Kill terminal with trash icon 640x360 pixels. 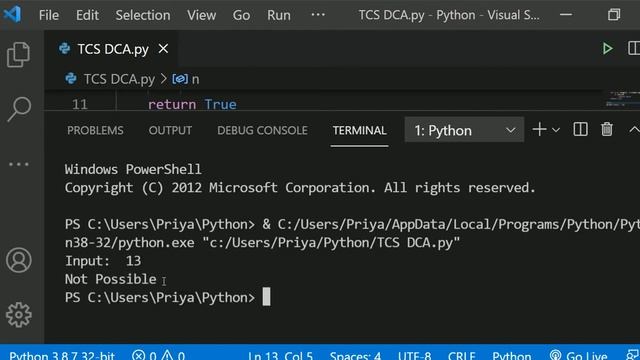pyautogui.click(x=607, y=129)
